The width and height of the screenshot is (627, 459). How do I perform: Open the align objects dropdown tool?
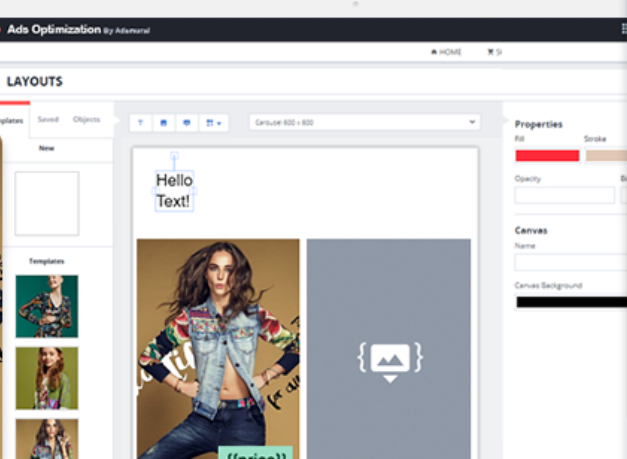[214, 123]
